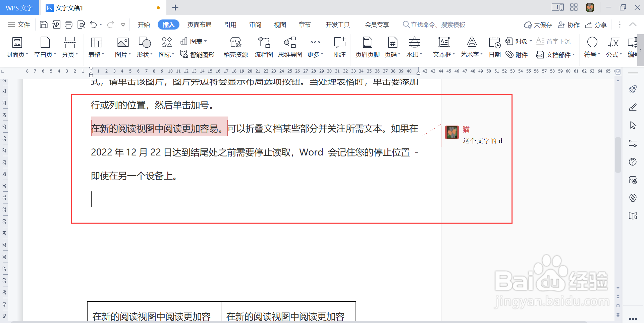The height and width of the screenshot is (323, 644).
Task: Open the 分页 page break dropdown
Action: 70,47
